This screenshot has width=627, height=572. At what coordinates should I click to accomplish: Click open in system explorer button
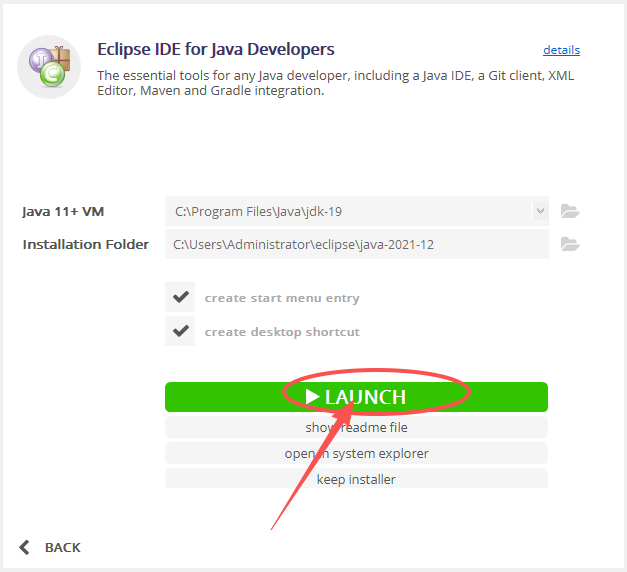coord(356,453)
